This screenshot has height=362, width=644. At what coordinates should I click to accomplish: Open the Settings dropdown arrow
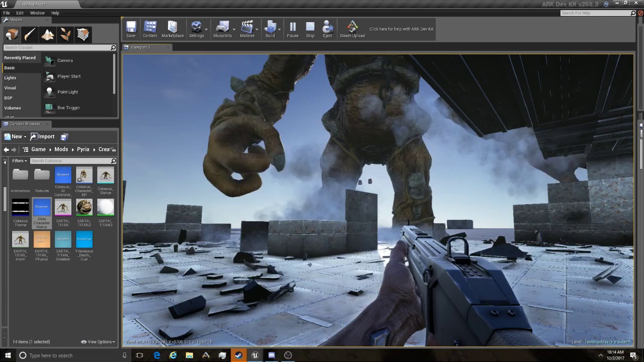tap(207, 29)
